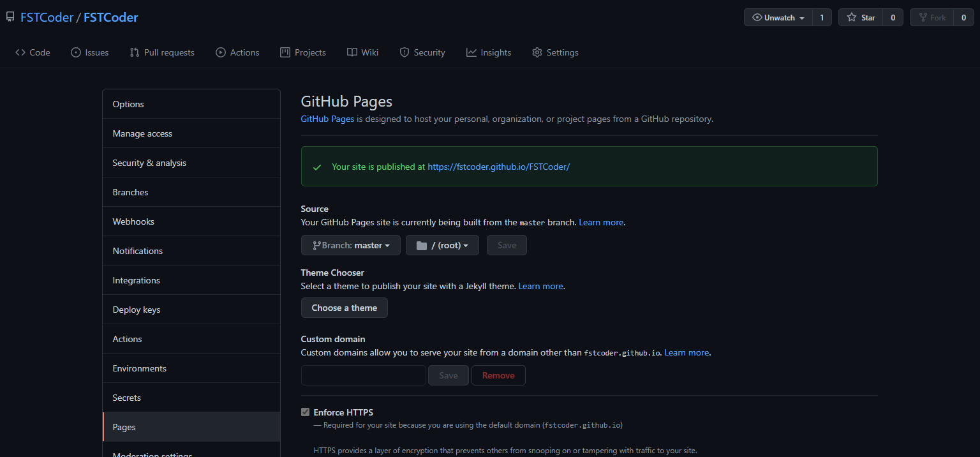Switch to the Security tab
This screenshot has height=457, width=980.
422,52
